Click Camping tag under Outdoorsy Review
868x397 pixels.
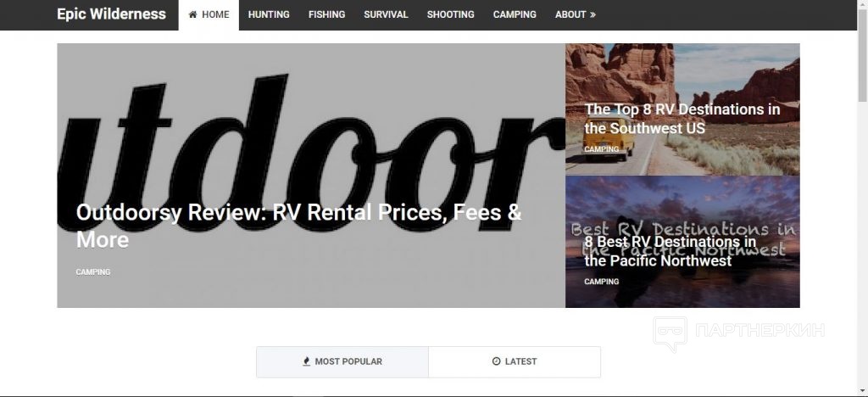[x=93, y=271]
